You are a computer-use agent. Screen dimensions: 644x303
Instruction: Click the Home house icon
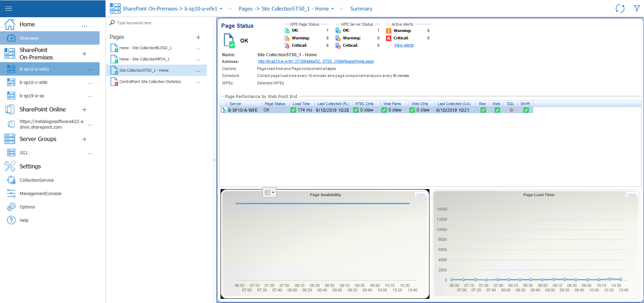(x=10, y=24)
